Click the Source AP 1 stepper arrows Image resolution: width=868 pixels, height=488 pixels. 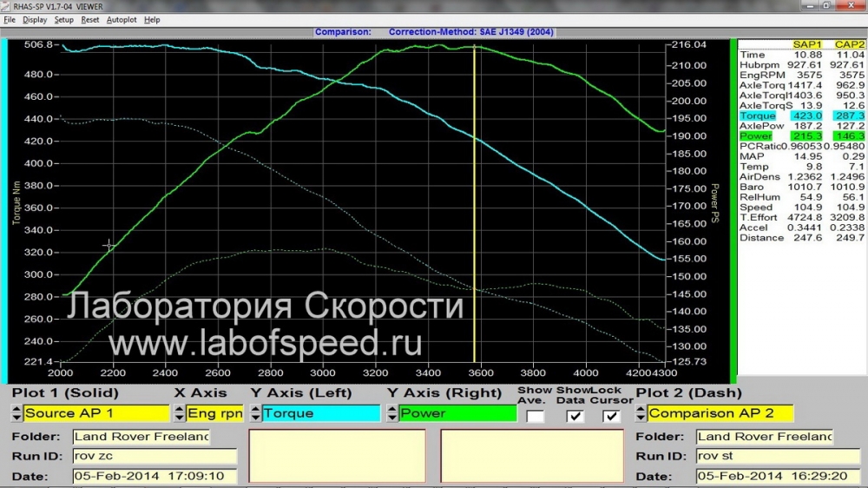[x=16, y=413]
